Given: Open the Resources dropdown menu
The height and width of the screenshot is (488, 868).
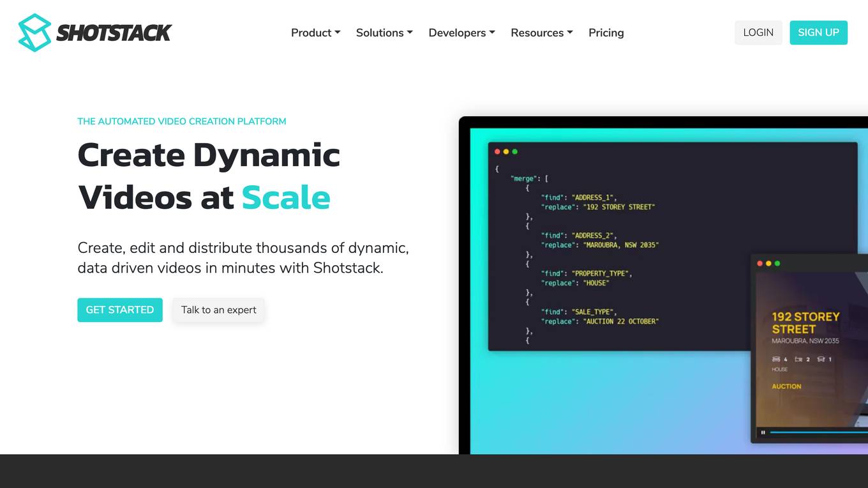Looking at the screenshot, I should (x=542, y=33).
